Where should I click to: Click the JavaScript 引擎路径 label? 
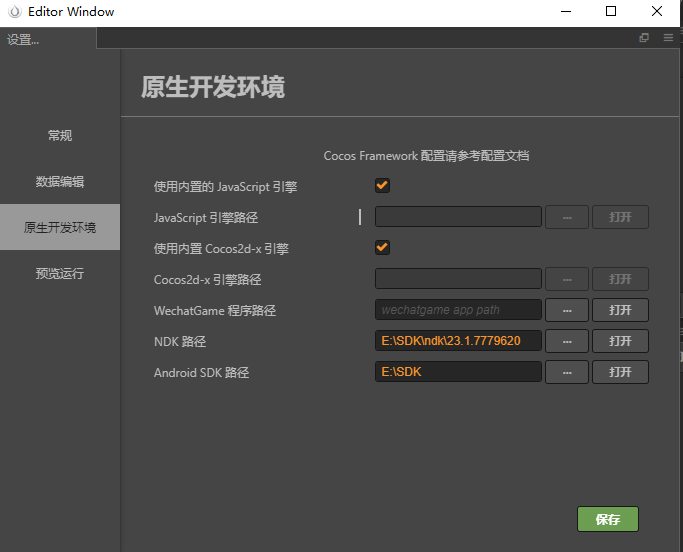point(206,217)
